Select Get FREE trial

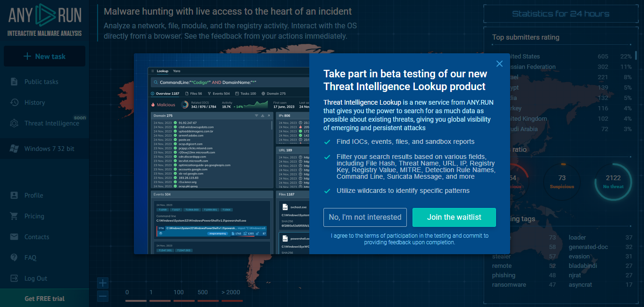(x=44, y=298)
